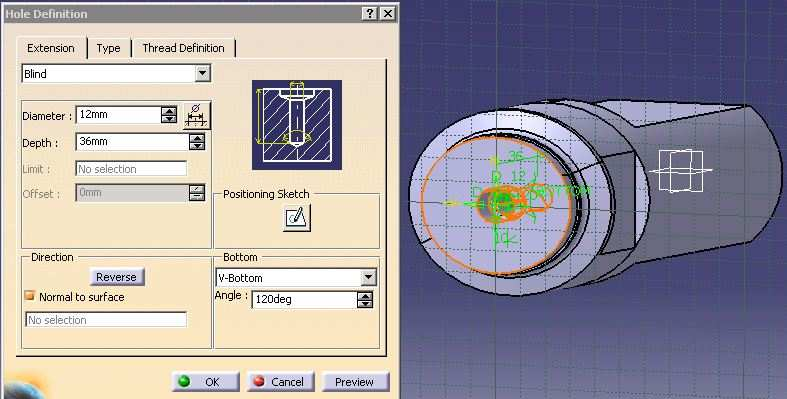Image resolution: width=787 pixels, height=399 pixels.
Task: Click the Help question mark icon
Action: [369, 14]
